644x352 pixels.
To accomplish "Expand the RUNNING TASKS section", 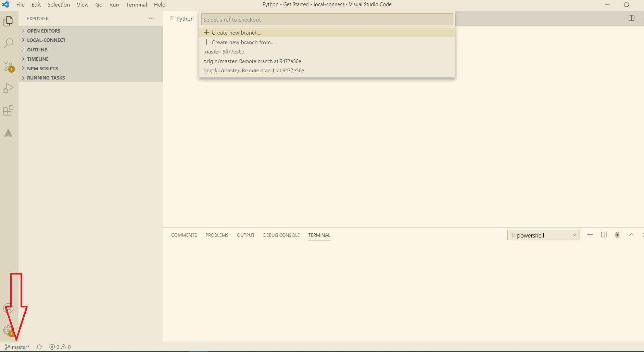I will click(90, 78).
